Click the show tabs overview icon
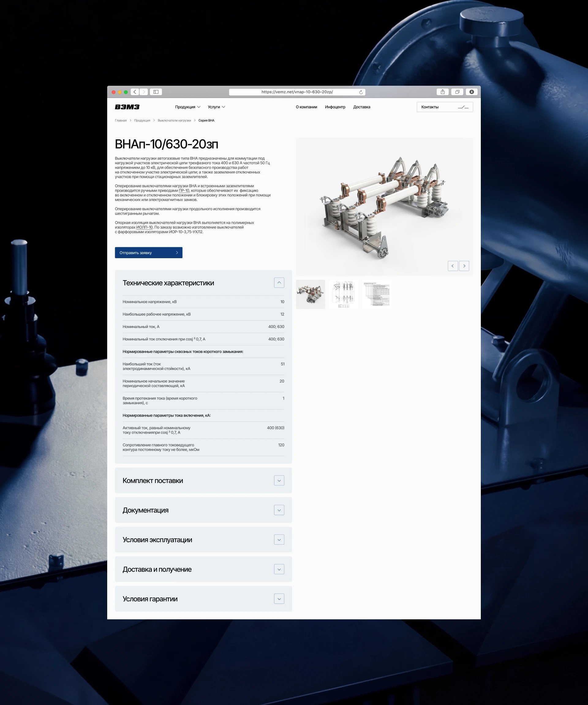The width and height of the screenshot is (588, 705). tap(457, 92)
